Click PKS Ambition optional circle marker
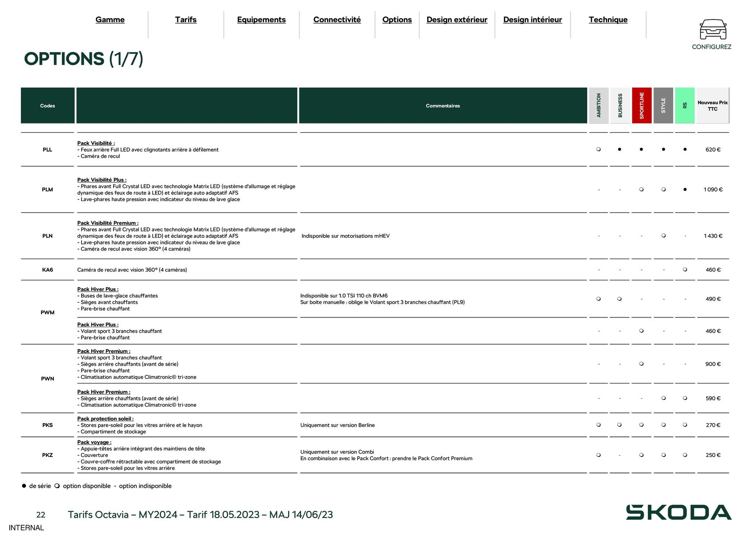Screen dimensions: 756x535 tap(599, 425)
